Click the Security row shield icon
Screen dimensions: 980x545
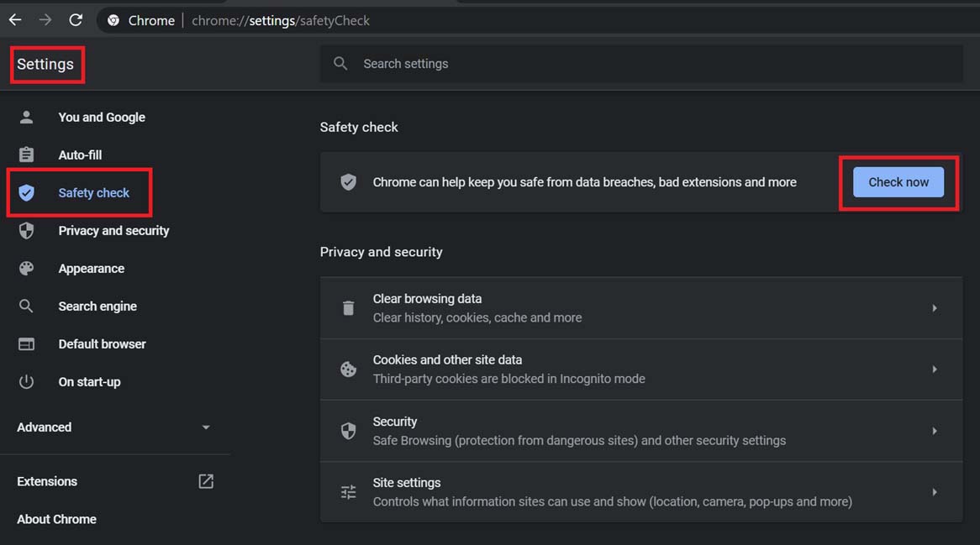(348, 431)
